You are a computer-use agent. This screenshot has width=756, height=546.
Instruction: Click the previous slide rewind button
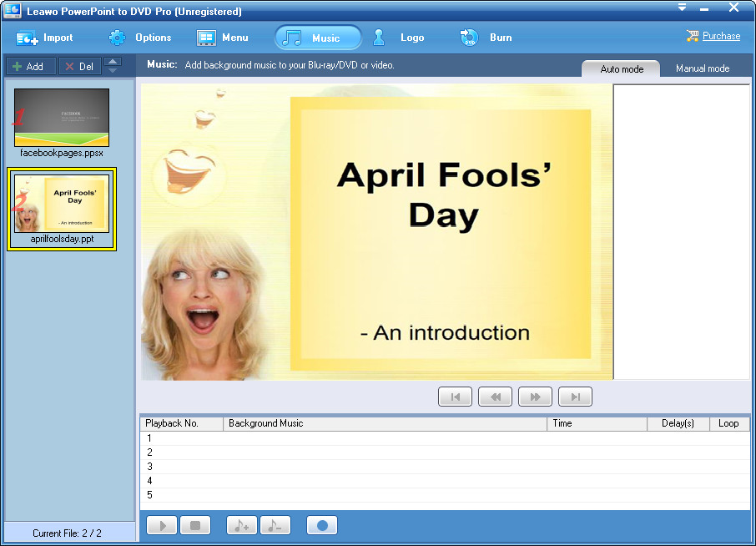[x=495, y=397]
